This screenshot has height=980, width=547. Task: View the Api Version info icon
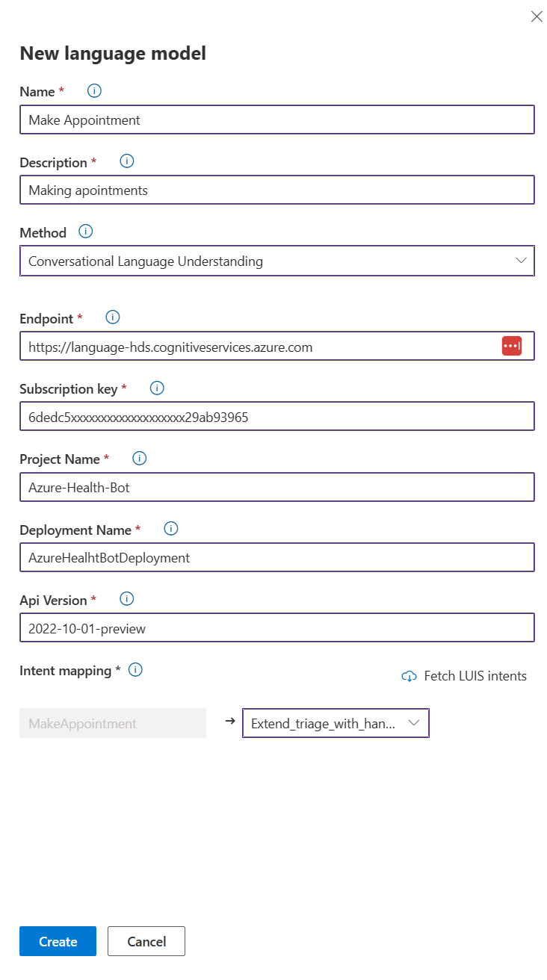point(126,599)
